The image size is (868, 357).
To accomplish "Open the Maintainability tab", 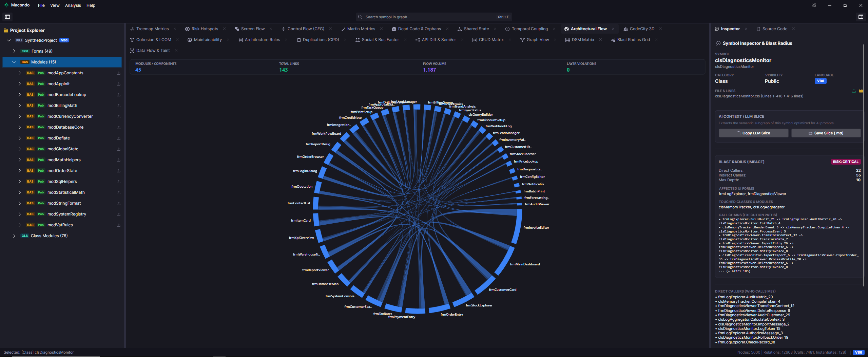I will [205, 40].
